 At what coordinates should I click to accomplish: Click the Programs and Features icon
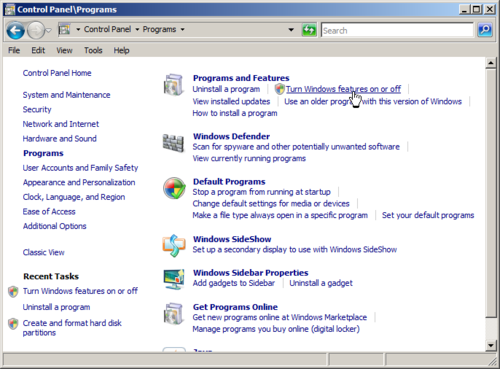(x=173, y=84)
